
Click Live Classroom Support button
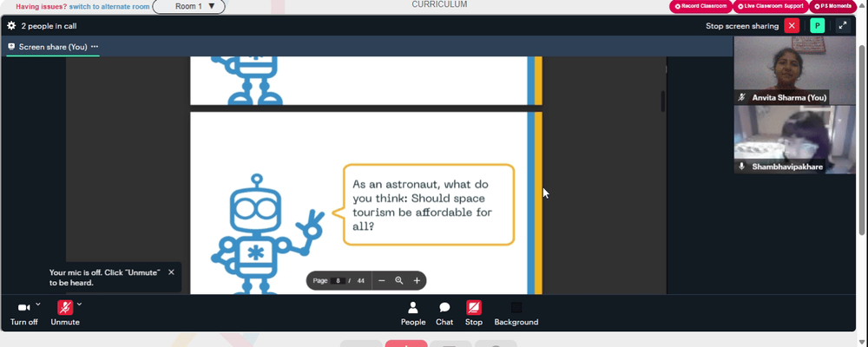[771, 6]
